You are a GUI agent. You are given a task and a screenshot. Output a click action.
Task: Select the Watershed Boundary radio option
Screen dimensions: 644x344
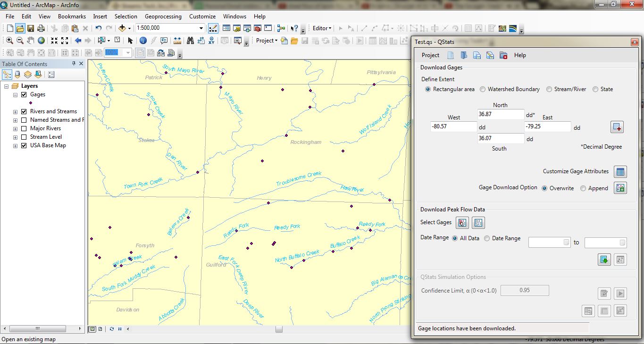point(483,89)
